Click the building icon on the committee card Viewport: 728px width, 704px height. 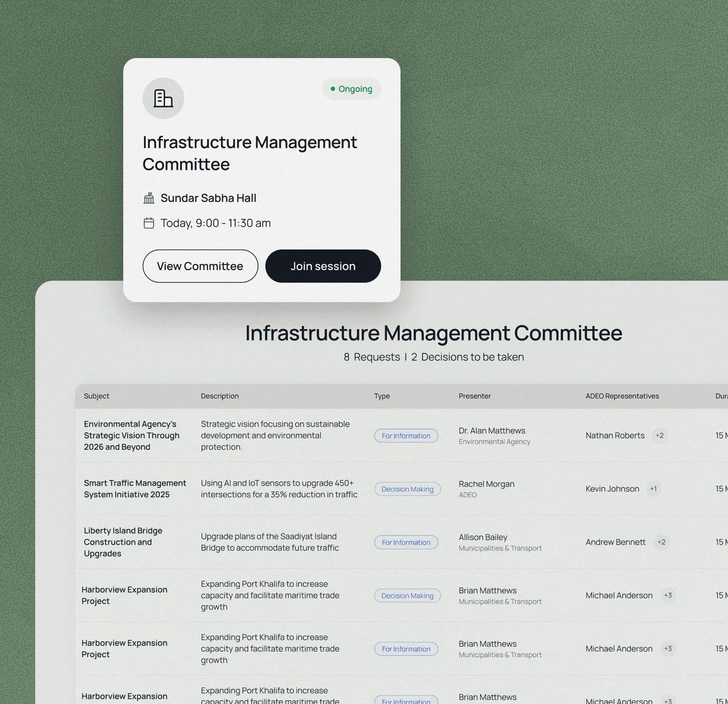tap(163, 98)
